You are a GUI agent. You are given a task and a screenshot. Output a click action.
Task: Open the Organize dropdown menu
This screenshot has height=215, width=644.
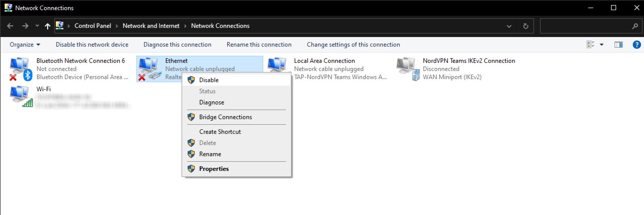pos(25,45)
